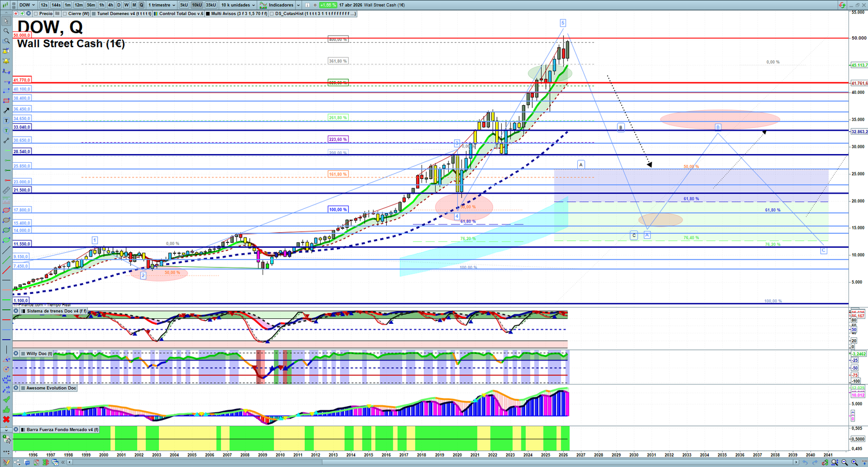868x467 pixels.
Task: Click the green checkmark tool in the left toolbar
Action: (6, 399)
